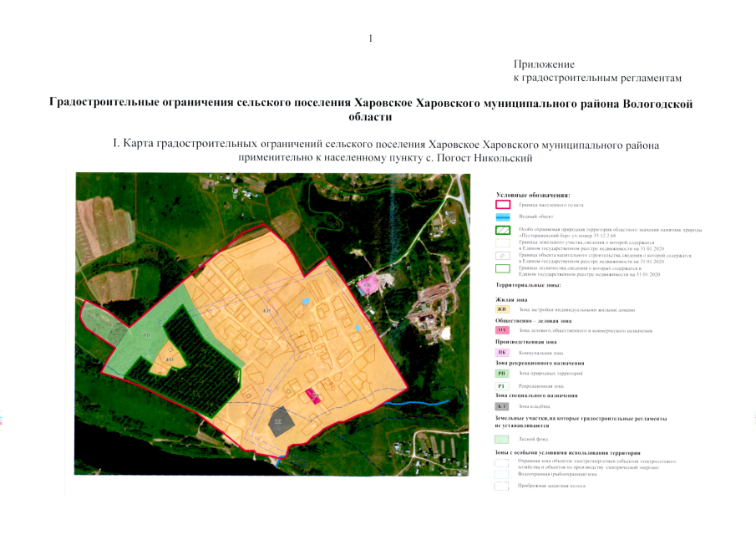Click the ЖИ residential zone legend swatch
This screenshot has height=535, width=756.
(501, 310)
